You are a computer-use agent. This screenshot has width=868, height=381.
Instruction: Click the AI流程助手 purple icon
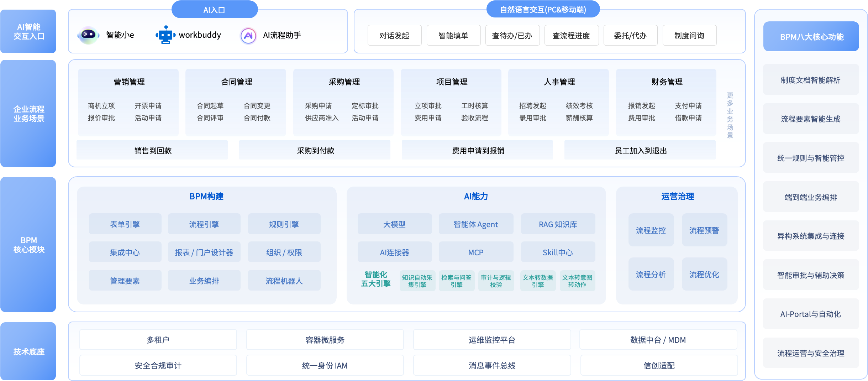(248, 35)
